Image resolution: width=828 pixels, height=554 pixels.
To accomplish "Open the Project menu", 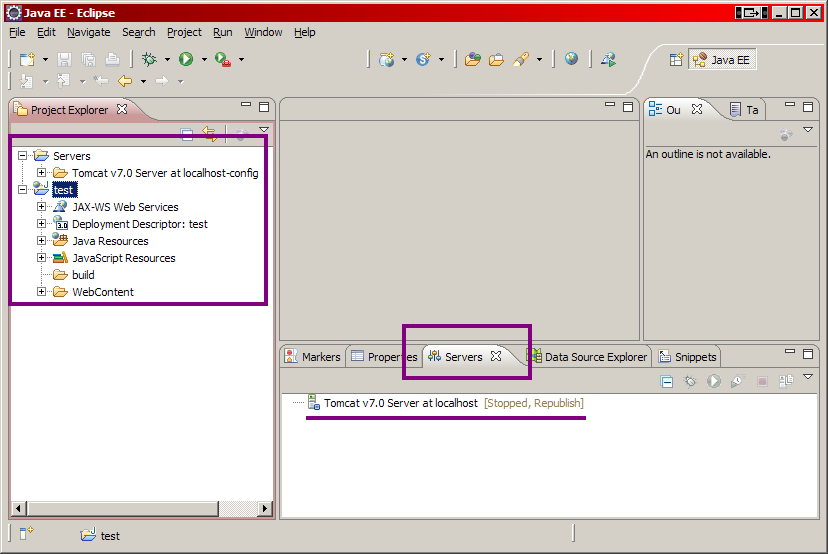I will pos(184,32).
